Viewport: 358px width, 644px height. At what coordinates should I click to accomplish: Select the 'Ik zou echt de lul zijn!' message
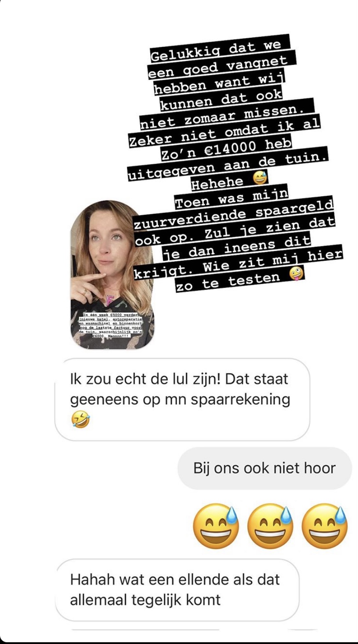click(182, 399)
